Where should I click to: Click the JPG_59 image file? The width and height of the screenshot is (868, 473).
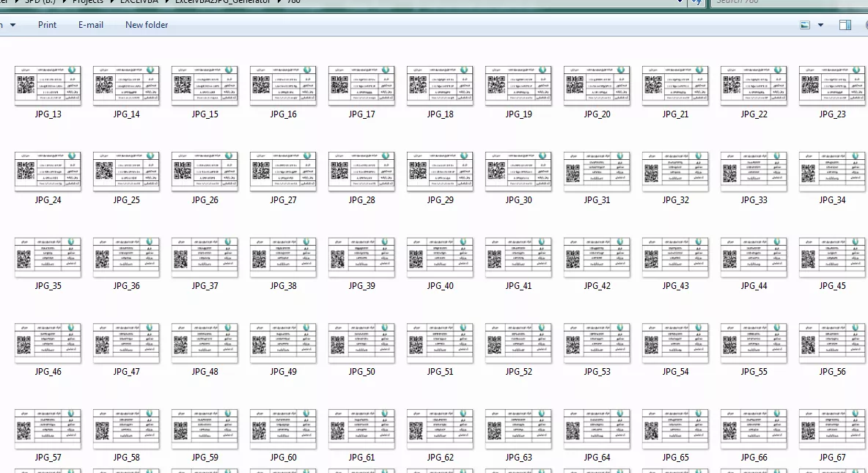coord(205,429)
